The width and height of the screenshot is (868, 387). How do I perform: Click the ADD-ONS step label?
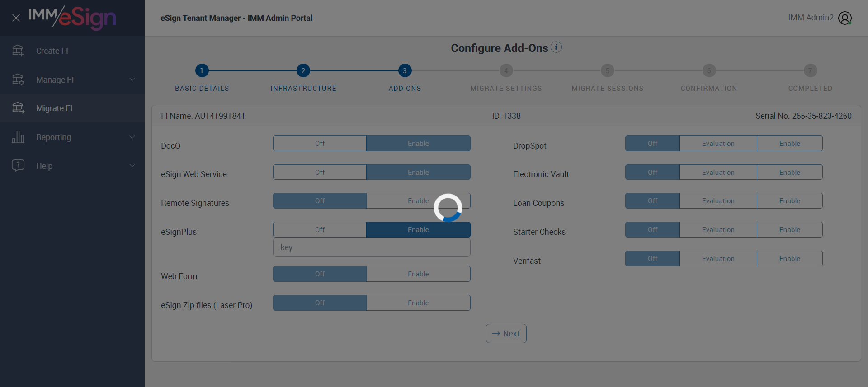point(405,89)
